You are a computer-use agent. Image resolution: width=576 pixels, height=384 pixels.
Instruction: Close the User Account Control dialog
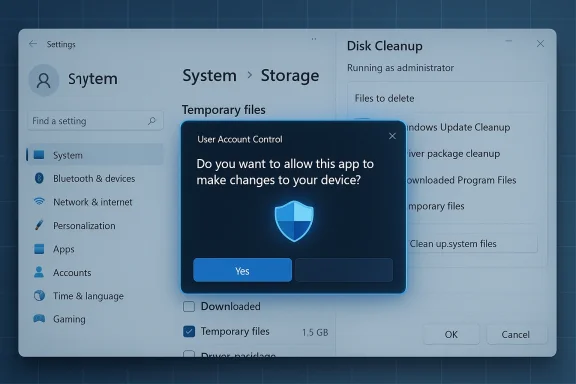point(392,136)
